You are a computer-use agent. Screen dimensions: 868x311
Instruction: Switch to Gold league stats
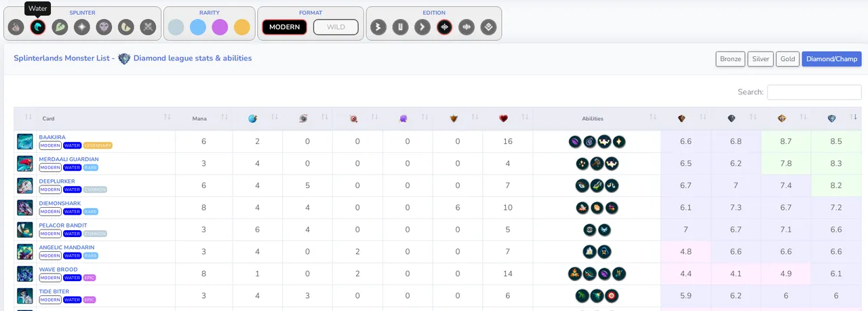(x=788, y=59)
